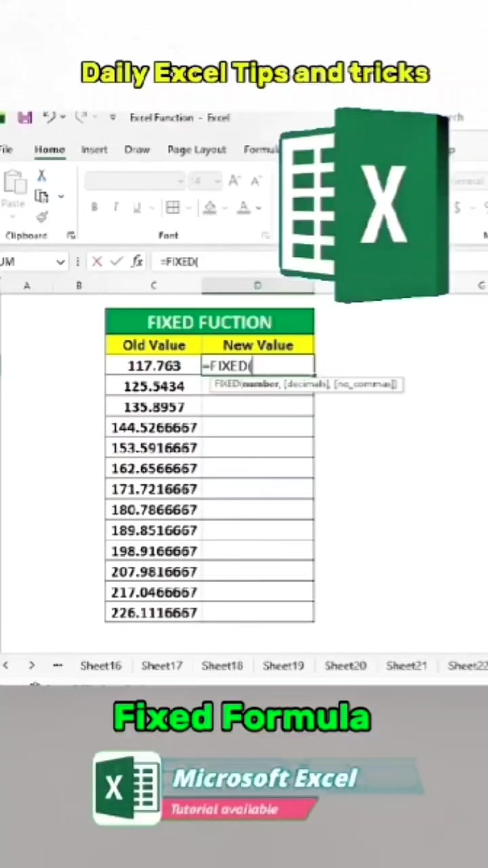Click cell with value 217.0466667
This screenshot has height=868, width=488.
(x=154, y=593)
